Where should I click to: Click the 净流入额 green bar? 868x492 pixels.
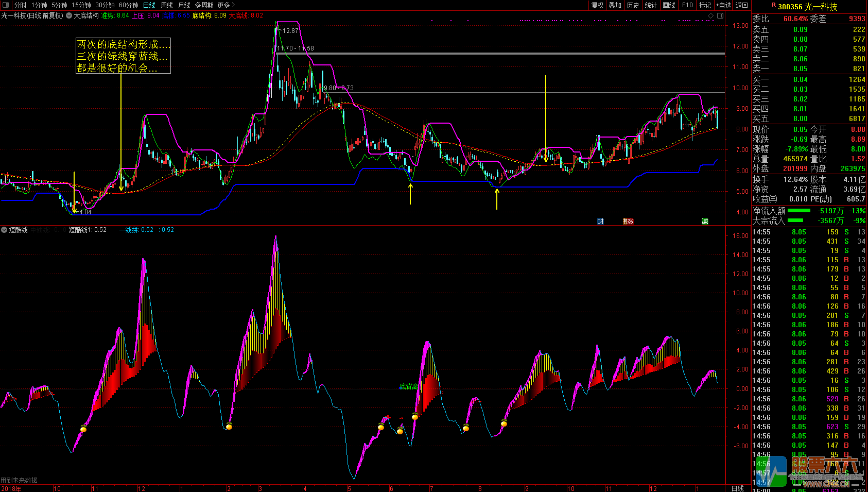[x=799, y=211]
